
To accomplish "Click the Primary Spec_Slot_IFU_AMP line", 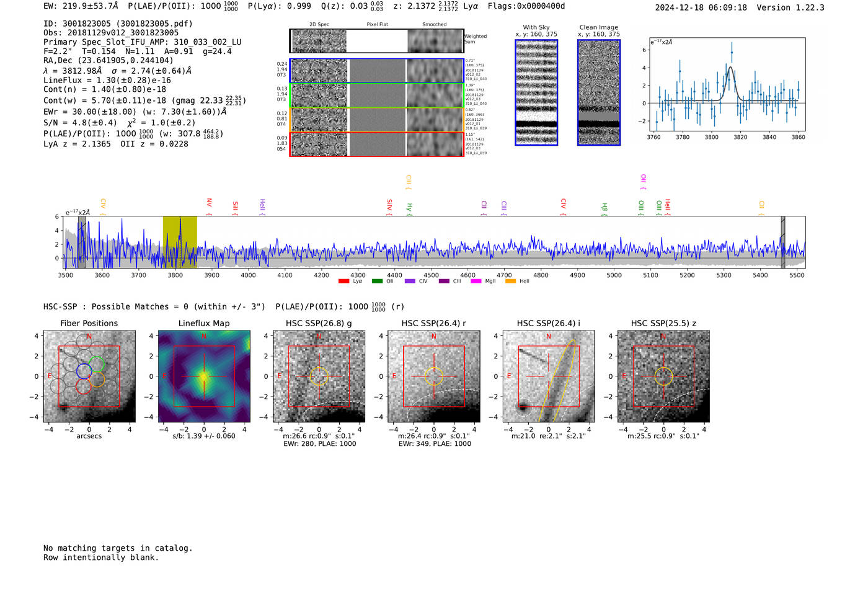I will [x=143, y=42].
